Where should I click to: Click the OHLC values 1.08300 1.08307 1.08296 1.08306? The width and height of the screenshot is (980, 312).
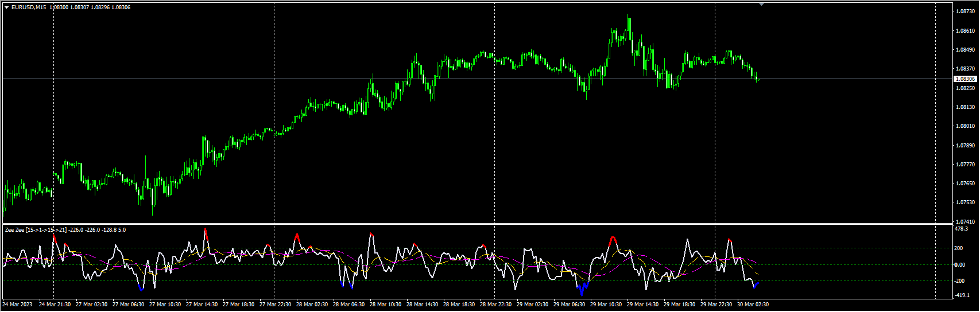(x=90, y=7)
